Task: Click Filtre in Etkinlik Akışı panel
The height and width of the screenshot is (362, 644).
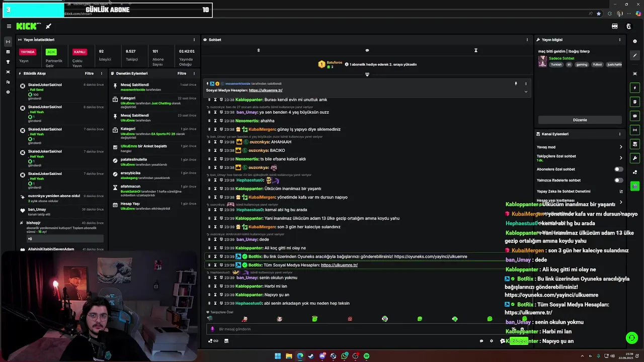Action: (x=89, y=73)
